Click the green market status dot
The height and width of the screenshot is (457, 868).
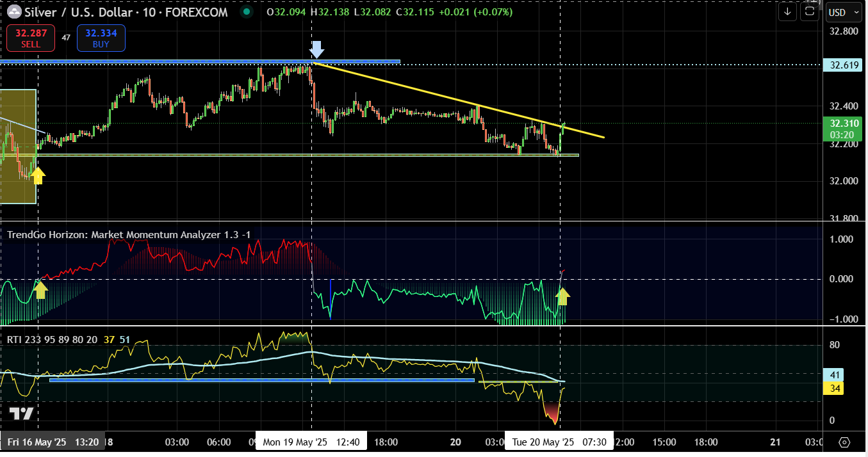[247, 12]
